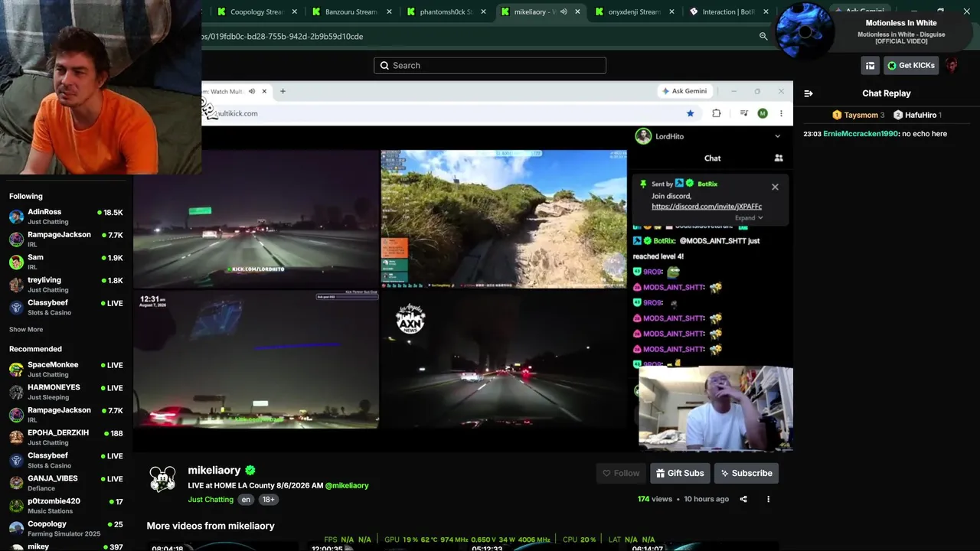Click the SpaceMonkee avatar in Recommended
The image size is (980, 551).
point(16,370)
